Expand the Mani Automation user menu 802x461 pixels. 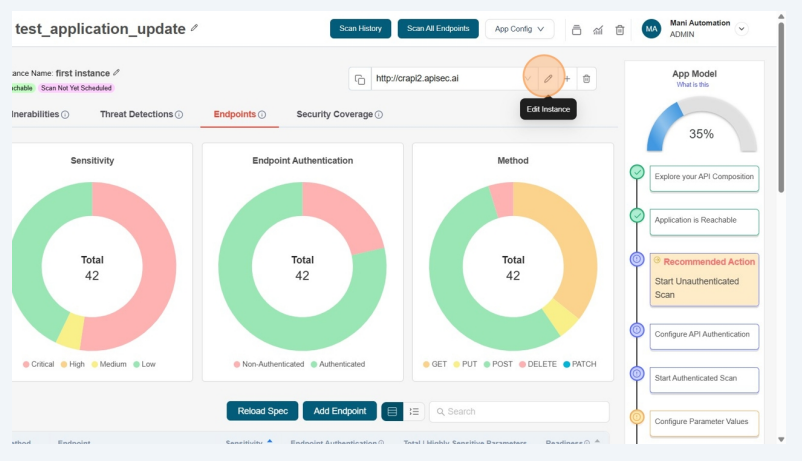(x=742, y=29)
